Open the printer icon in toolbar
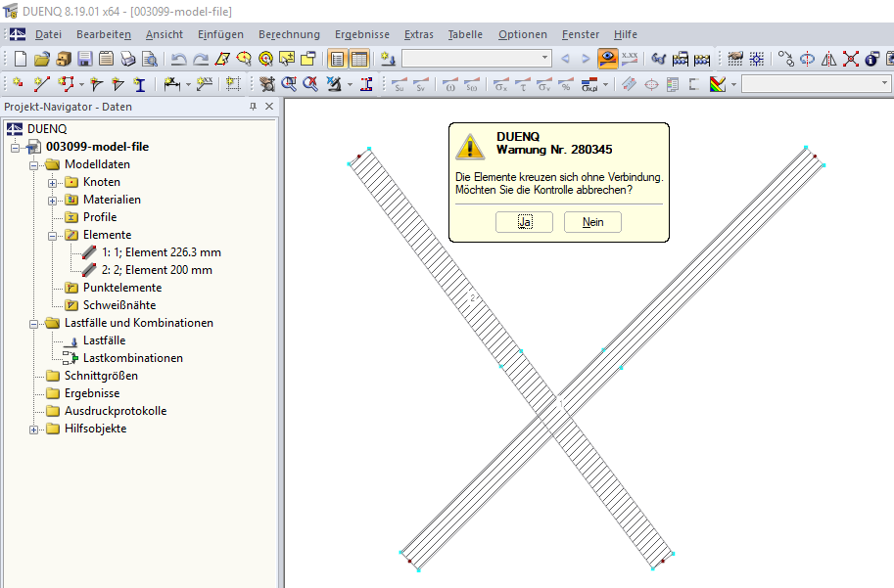Screen dimensions: 894x588 tap(128, 59)
